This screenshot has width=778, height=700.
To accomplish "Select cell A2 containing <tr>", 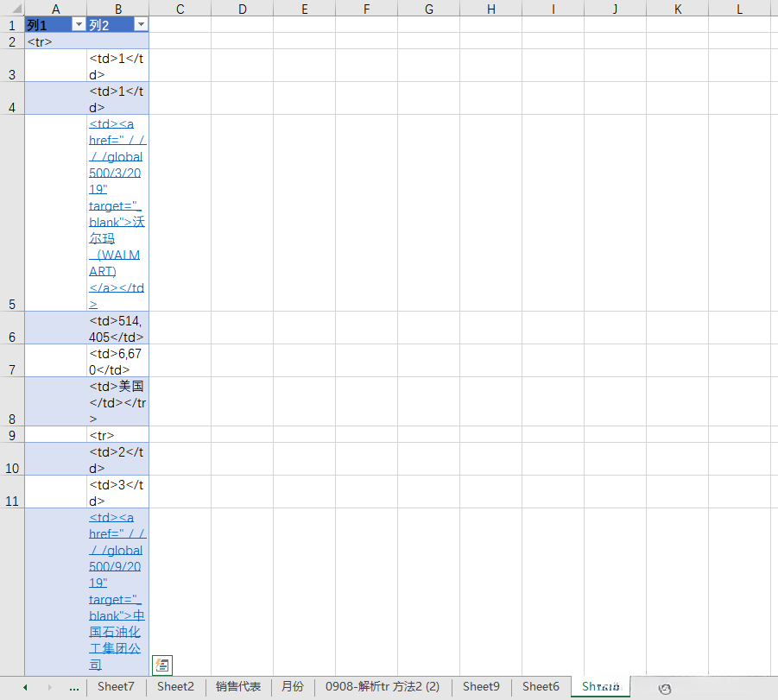I will (55, 41).
